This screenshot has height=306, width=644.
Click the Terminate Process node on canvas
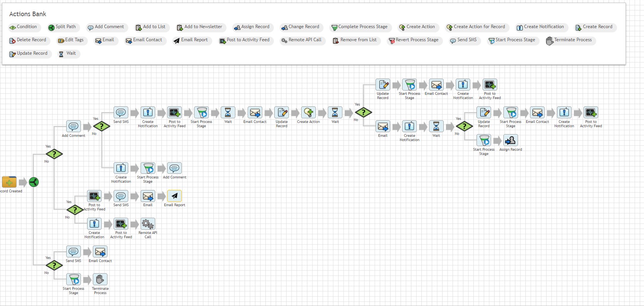(100, 279)
